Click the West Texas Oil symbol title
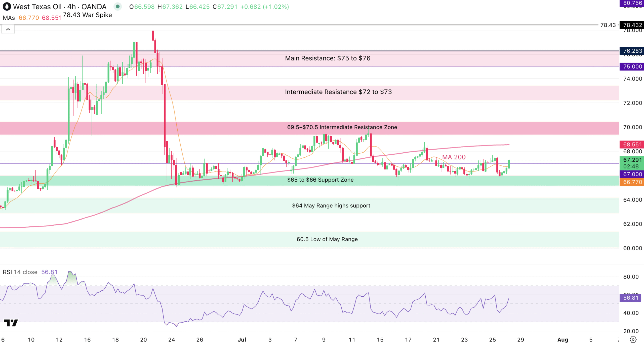The image size is (644, 343). 37,7
